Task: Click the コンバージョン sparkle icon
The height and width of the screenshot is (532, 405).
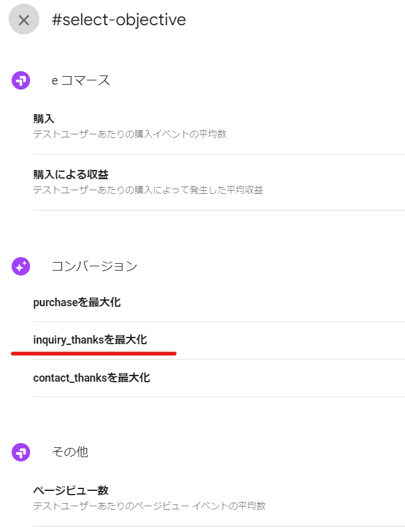Action: point(21,266)
